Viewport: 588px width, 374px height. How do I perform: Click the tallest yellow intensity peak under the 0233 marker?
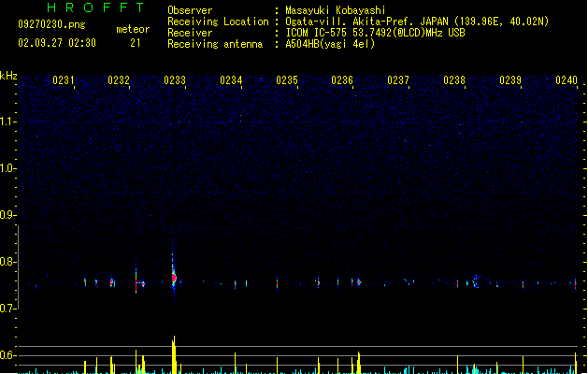click(174, 354)
